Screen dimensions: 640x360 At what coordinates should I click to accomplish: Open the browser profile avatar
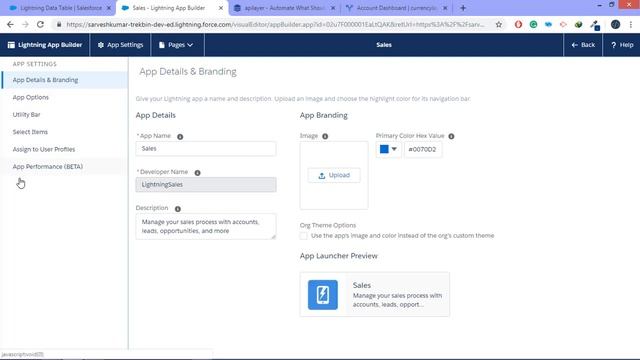click(616, 24)
